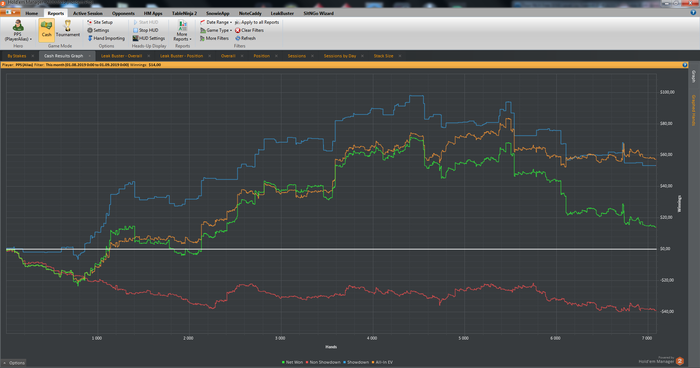Open the Opponents ribbon tab
Viewport: 700px width, 368px height.
[x=123, y=13]
